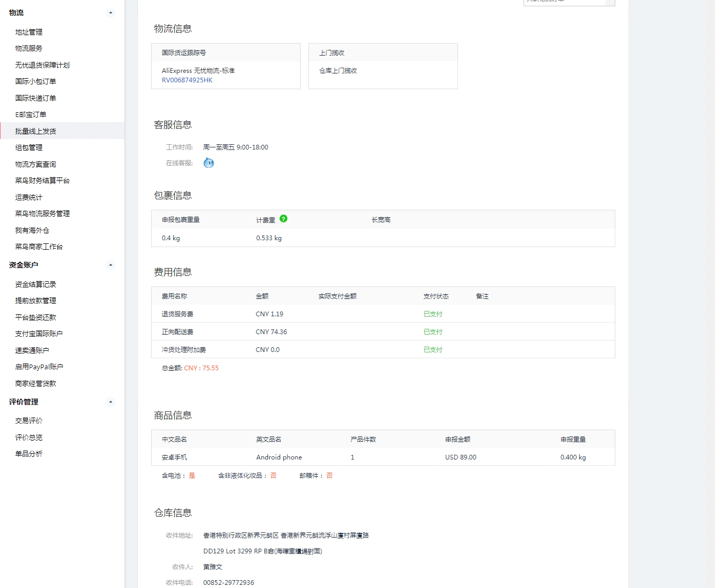Go to 菜鸟财务结算平台

tap(42, 180)
